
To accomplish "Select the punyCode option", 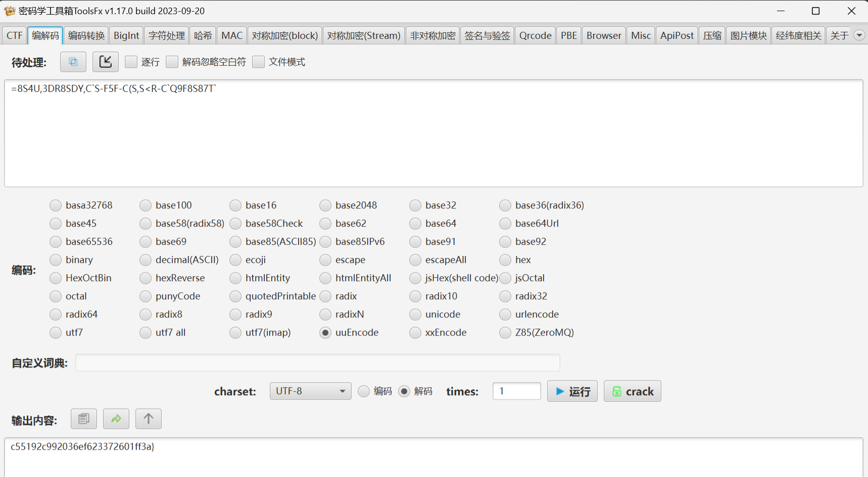I will pos(146,296).
